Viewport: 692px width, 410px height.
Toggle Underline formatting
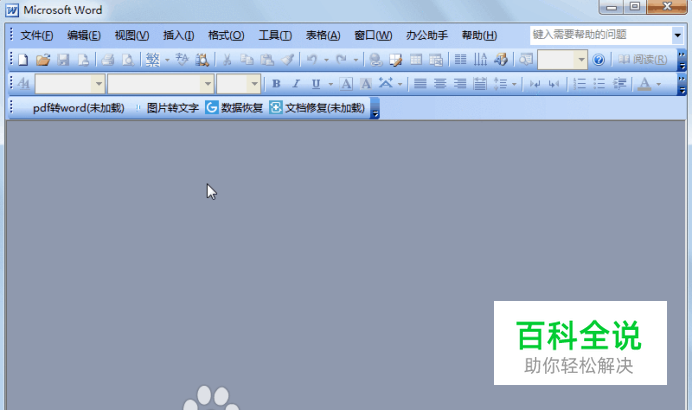[316, 83]
